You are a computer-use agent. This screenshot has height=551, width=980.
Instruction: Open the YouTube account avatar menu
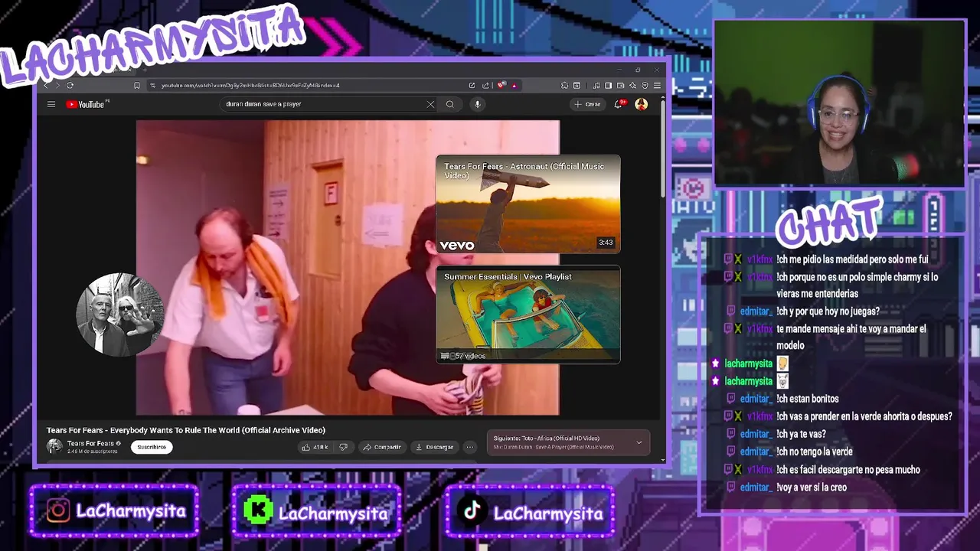[x=642, y=104]
